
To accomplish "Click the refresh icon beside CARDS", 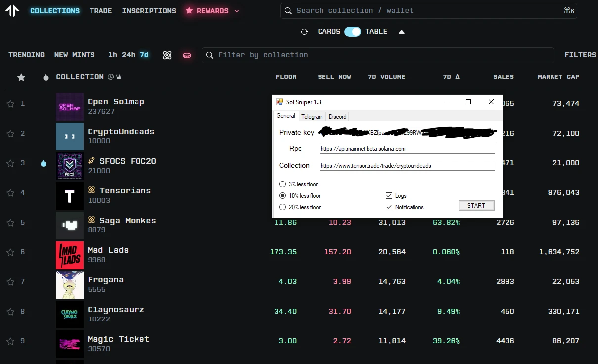I will [x=304, y=32].
